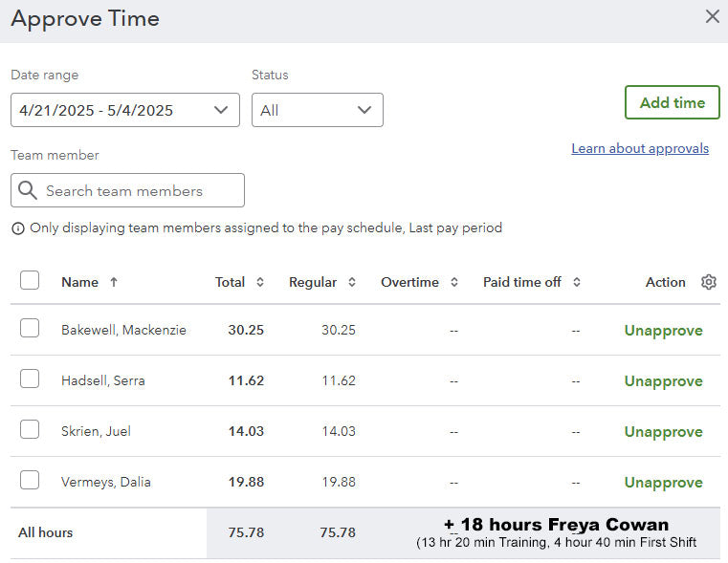Sort the Regular hours column
Viewport: 728px width, 563px height.
(x=351, y=282)
